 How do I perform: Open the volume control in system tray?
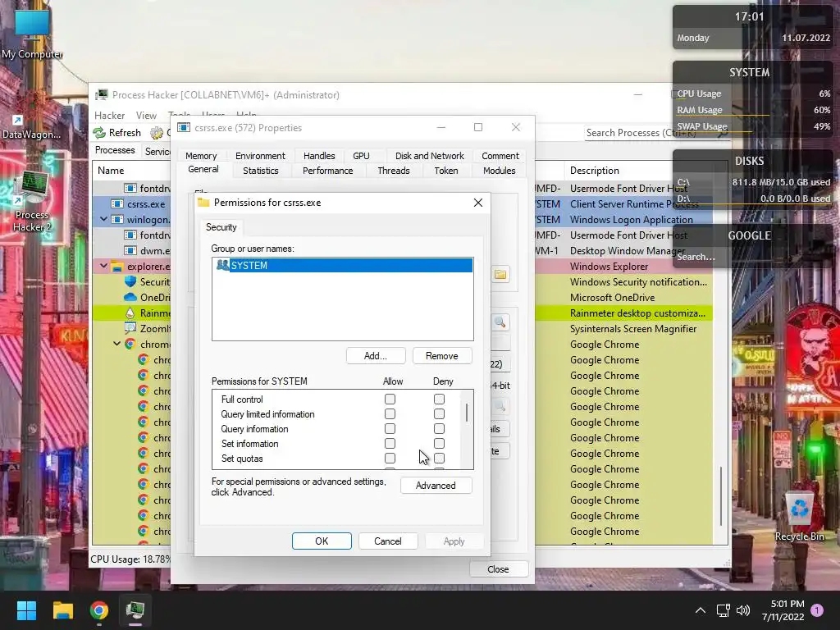pyautogui.click(x=743, y=610)
